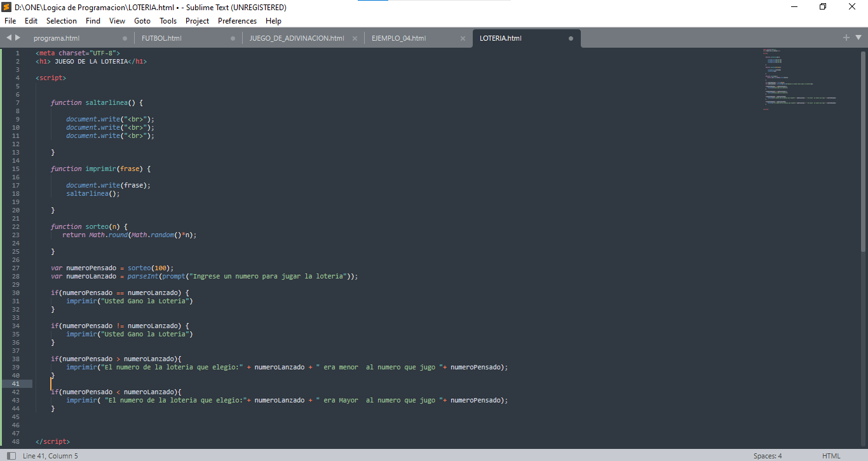Screen dimensions: 868x461
Task: Switch to the JUEGO_DE_ADIVINACION.html tab
Action: tap(297, 38)
